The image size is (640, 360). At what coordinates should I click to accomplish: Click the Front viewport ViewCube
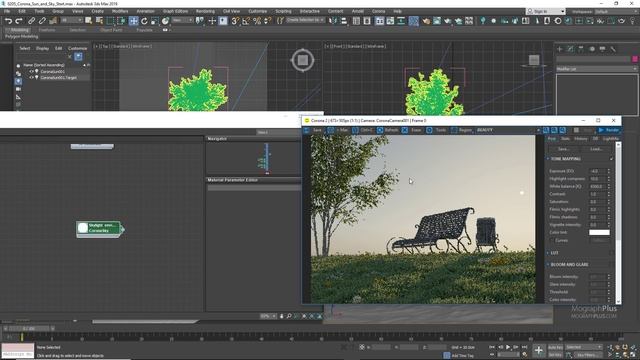click(x=534, y=60)
